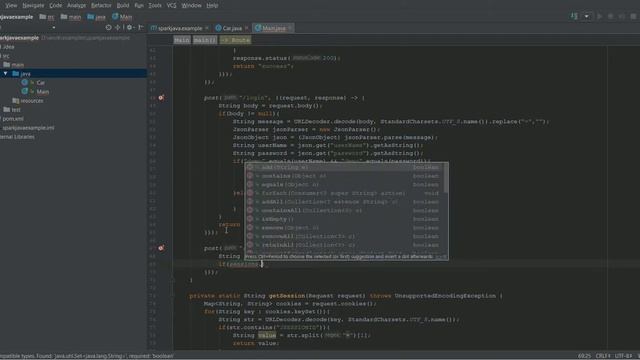Click the Run icon in the toolbar
The image size is (640, 360).
coord(599,16)
